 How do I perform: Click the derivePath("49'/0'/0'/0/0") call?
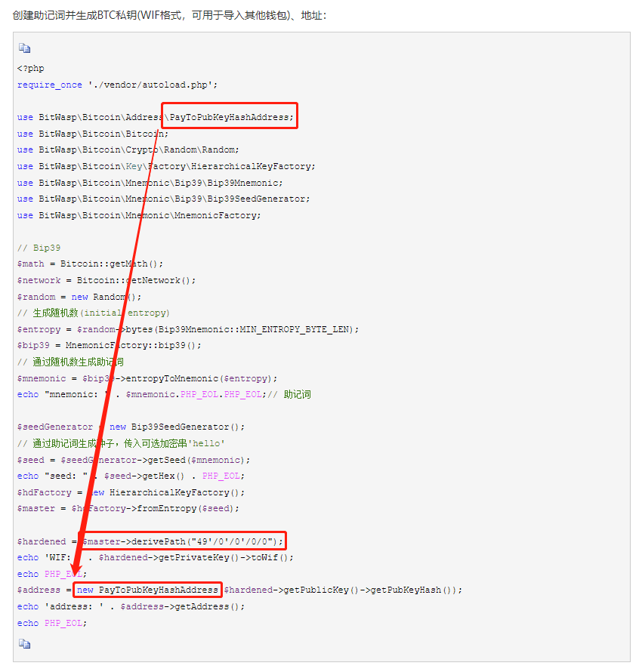pyautogui.click(x=183, y=541)
